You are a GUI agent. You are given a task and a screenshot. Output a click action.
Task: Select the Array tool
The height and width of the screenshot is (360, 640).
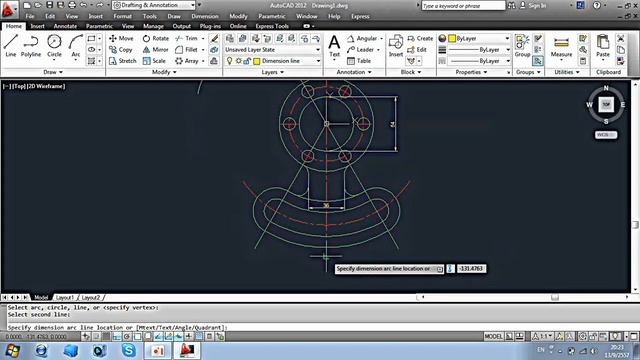click(187, 61)
